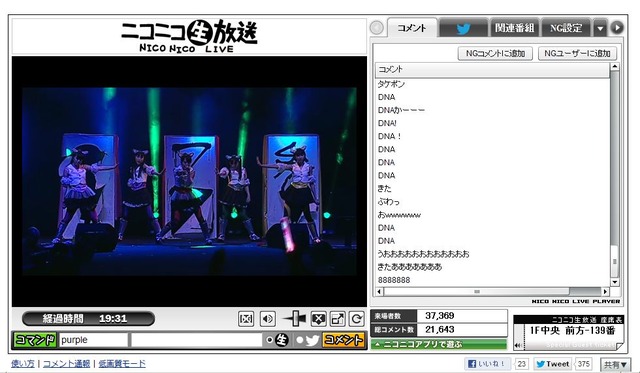Open the コメント通報 link
Screen dimensions: 640x373
pyautogui.click(x=67, y=364)
